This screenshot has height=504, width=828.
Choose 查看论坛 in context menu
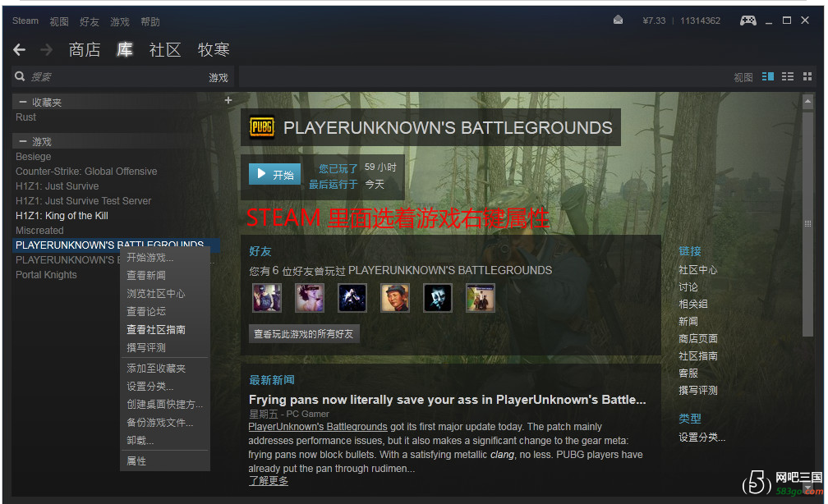[x=165, y=311]
